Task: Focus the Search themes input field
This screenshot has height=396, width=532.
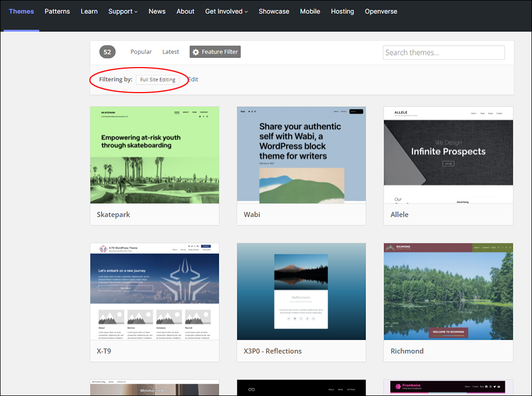Action: [444, 53]
